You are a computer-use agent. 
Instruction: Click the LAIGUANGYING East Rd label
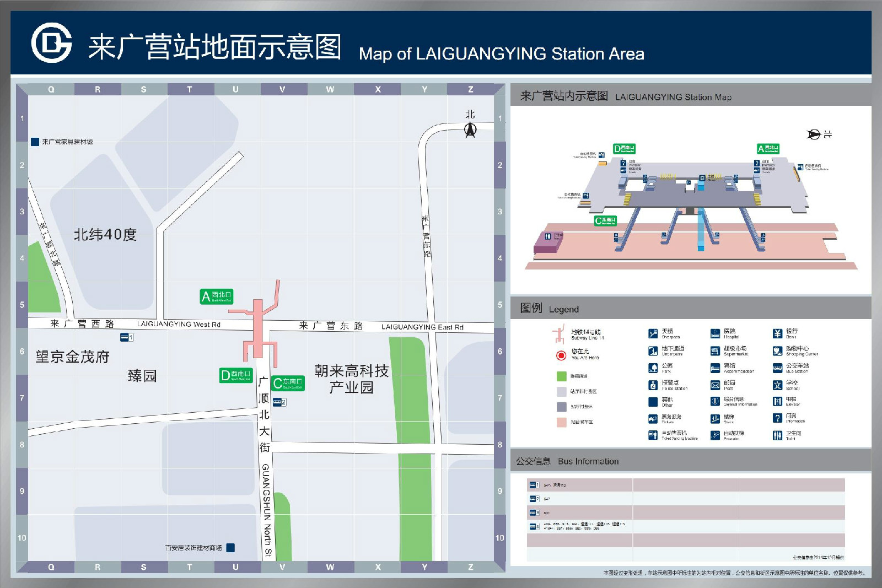[x=422, y=327]
